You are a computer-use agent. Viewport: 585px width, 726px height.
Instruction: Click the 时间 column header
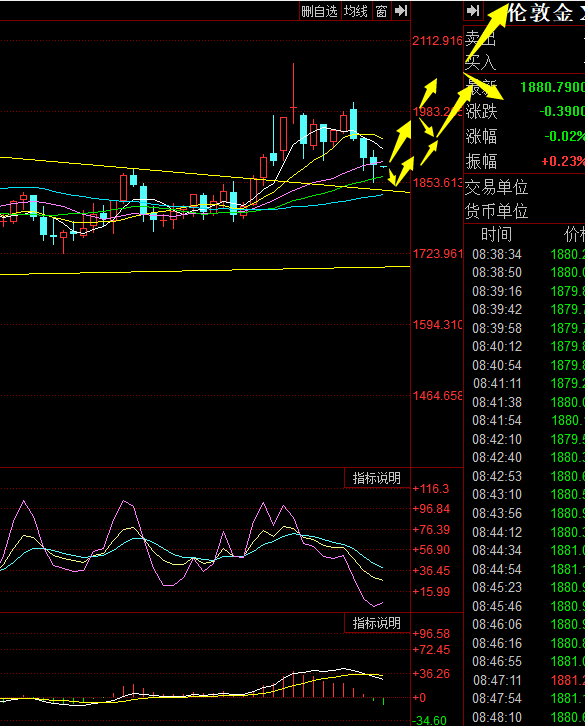(x=496, y=235)
